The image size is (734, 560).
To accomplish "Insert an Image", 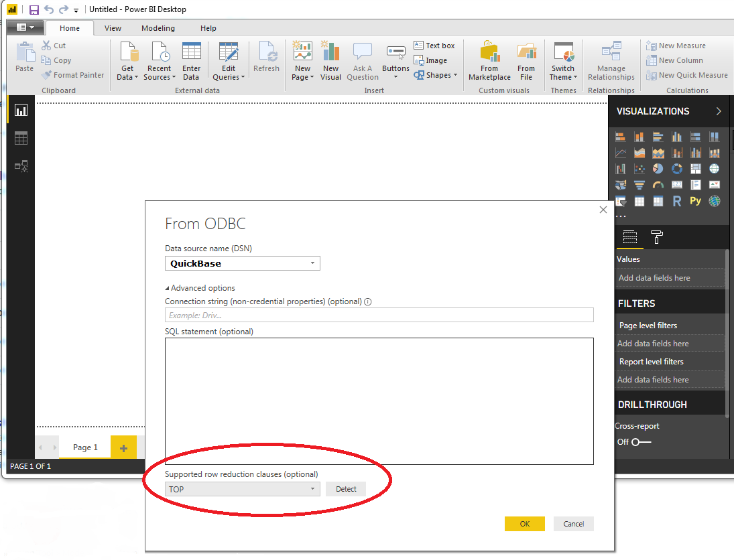I will [430, 60].
